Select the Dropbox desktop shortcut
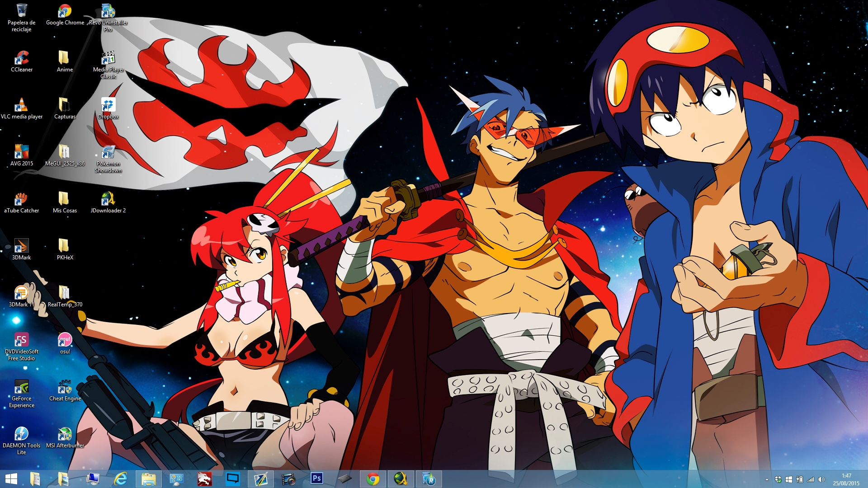The width and height of the screenshot is (868, 488). [x=108, y=109]
